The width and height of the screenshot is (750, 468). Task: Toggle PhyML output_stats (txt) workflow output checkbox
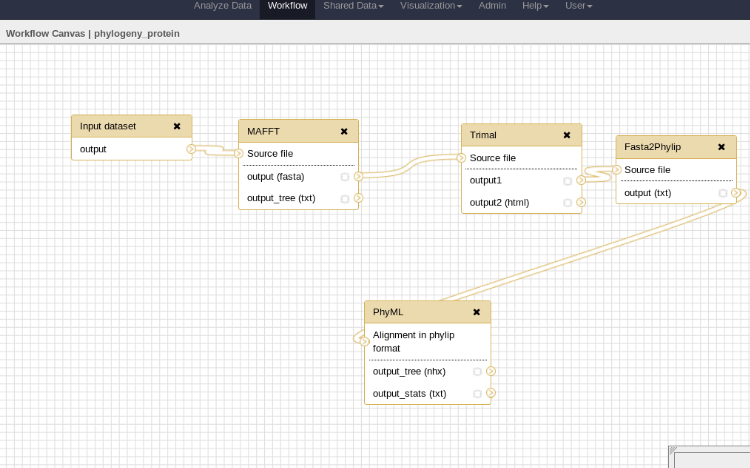pos(477,394)
